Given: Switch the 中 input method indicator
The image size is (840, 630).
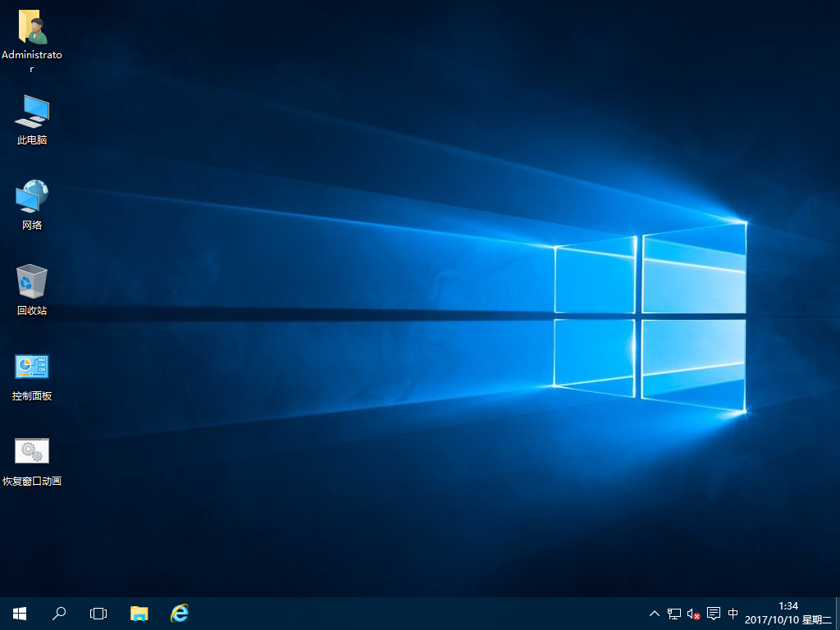Looking at the screenshot, I should 733,613.
